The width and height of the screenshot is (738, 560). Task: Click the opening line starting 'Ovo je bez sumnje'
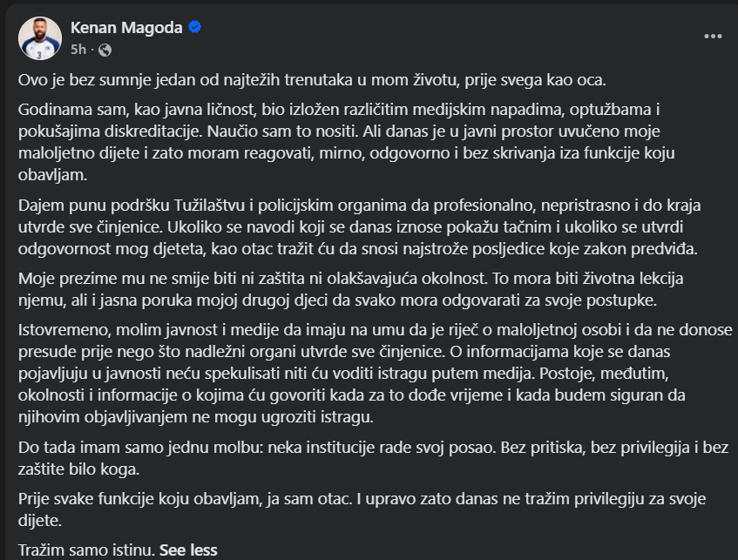pos(312,80)
